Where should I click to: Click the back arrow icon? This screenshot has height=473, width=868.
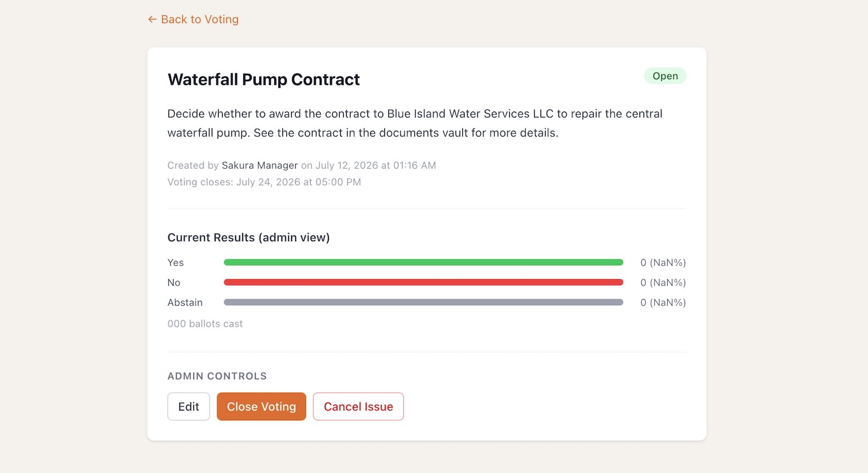(x=152, y=20)
